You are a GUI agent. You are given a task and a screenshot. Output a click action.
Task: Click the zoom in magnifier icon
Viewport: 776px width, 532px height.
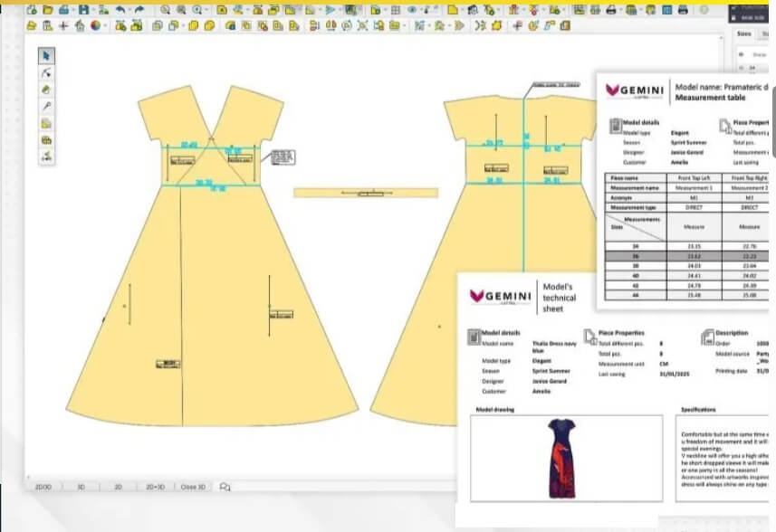coord(167,10)
